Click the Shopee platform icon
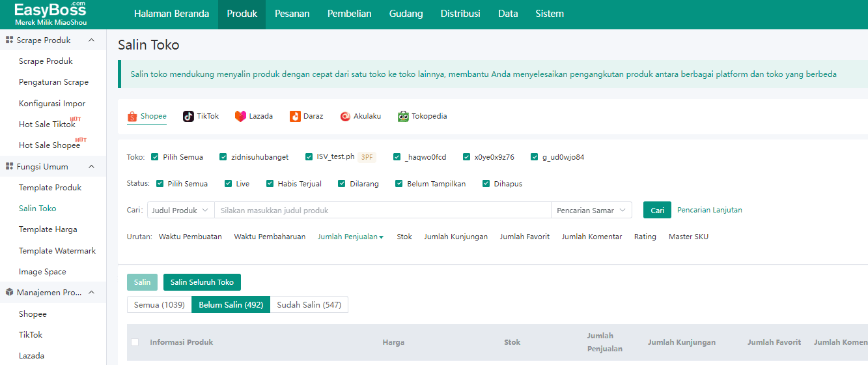The width and height of the screenshot is (868, 365). click(x=132, y=117)
